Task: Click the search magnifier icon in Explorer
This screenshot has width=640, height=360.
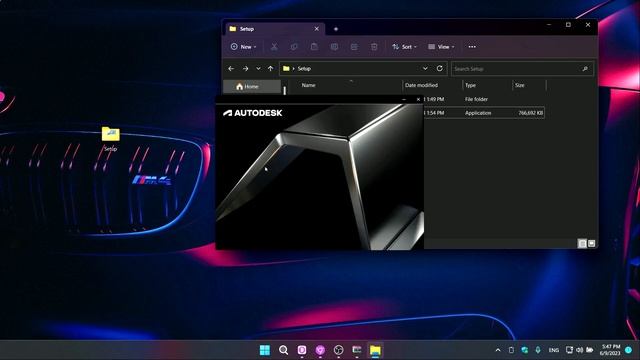Action: tap(585, 69)
